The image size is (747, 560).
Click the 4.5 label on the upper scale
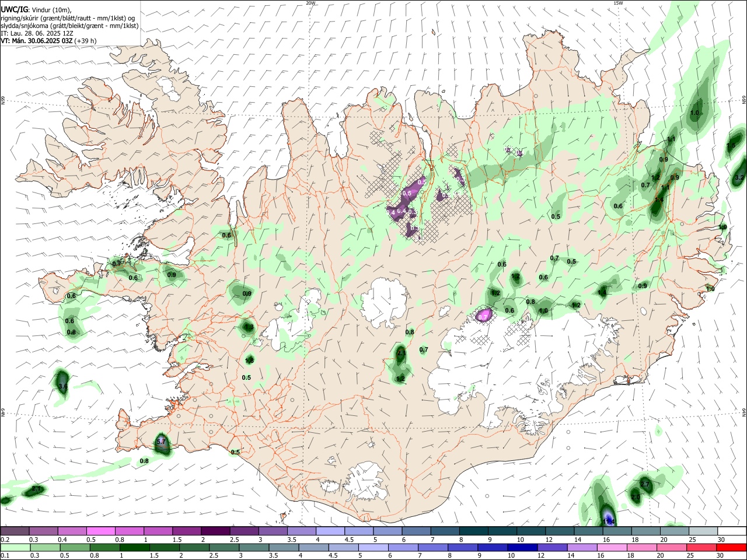pyautogui.click(x=349, y=540)
